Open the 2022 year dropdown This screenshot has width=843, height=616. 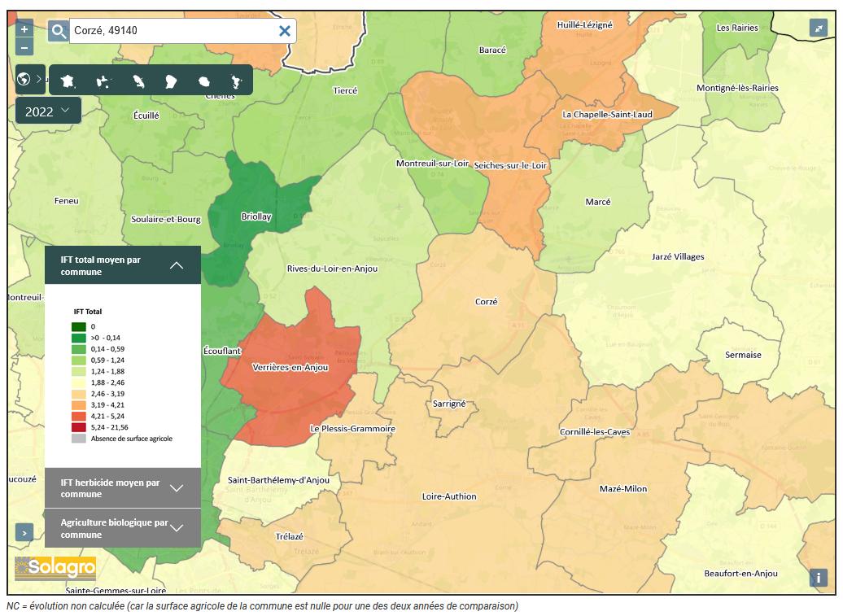[48, 111]
